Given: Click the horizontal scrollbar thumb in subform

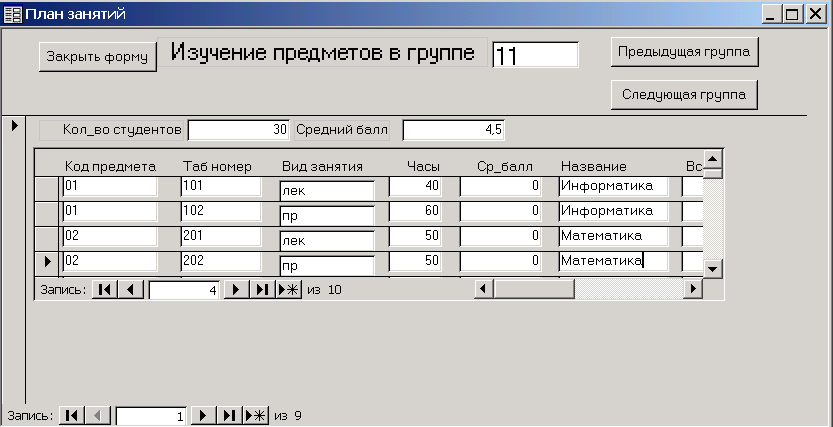Looking at the screenshot, I should [533, 289].
